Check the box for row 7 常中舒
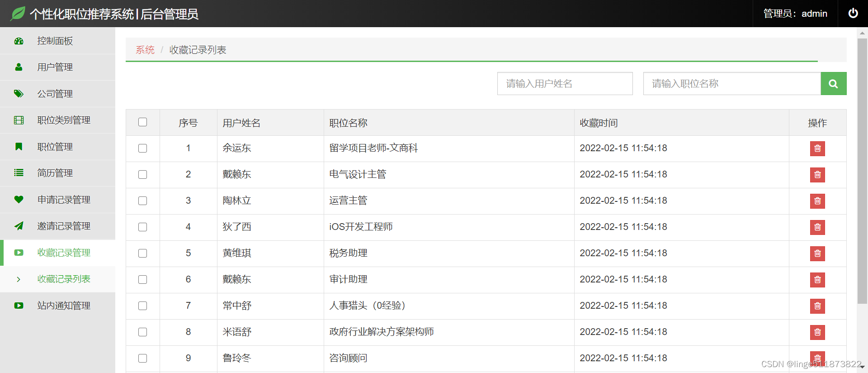The image size is (868, 373). pyautogui.click(x=143, y=306)
